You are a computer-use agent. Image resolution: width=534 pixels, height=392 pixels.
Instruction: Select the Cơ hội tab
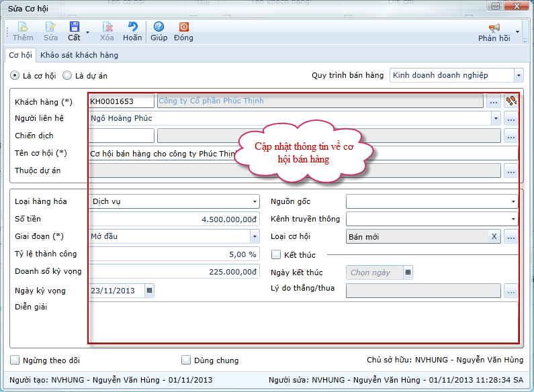[x=20, y=55]
